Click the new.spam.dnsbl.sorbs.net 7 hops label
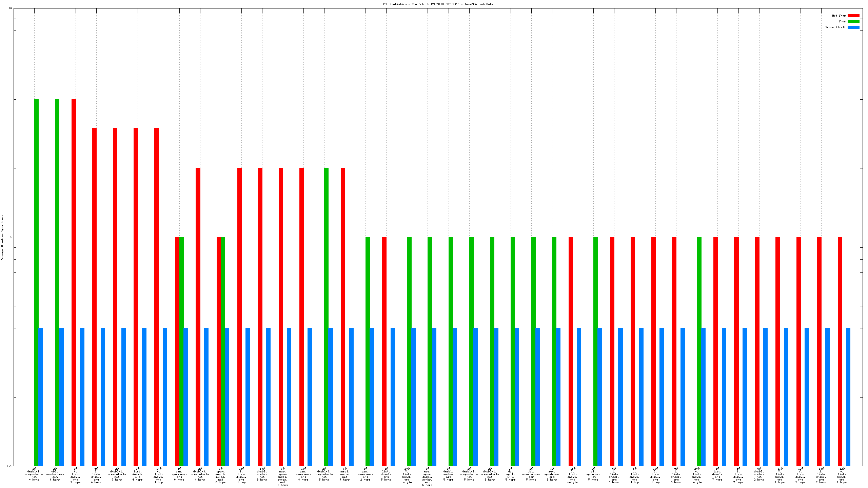868x488 pixels. pos(282,477)
